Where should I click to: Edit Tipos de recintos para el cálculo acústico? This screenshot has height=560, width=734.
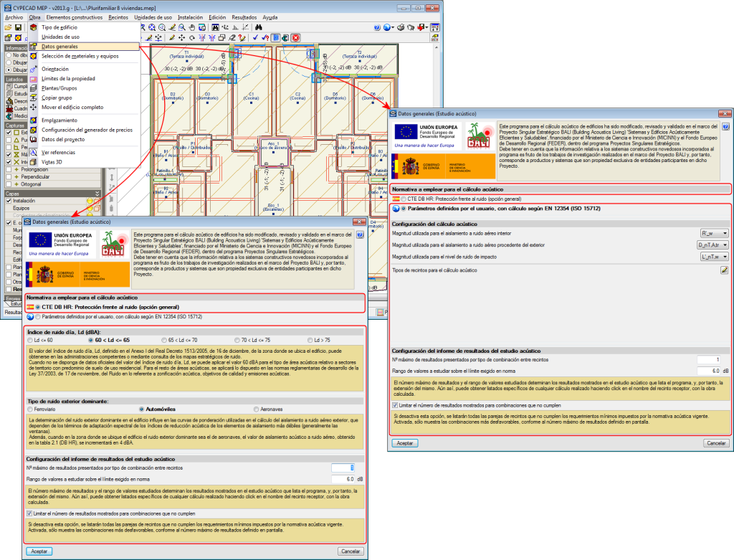click(x=724, y=270)
